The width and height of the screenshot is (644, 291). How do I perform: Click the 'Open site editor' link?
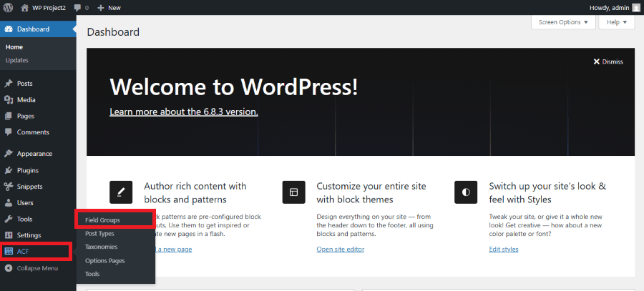pos(341,250)
